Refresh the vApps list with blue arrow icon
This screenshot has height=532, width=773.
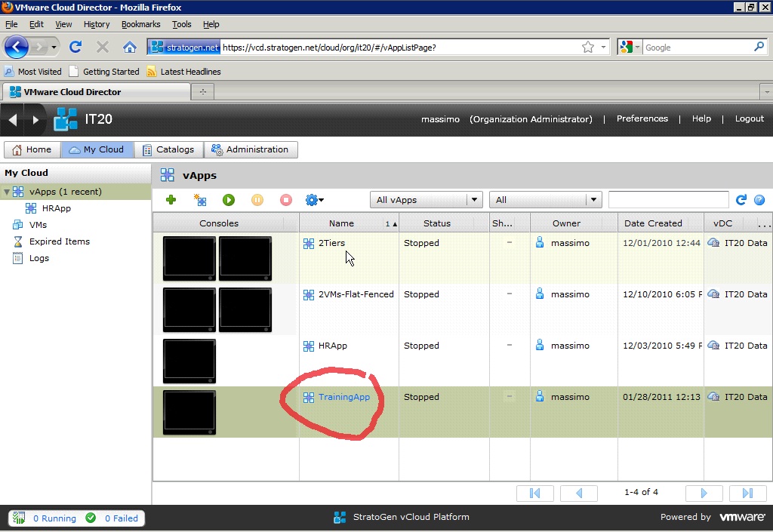(x=741, y=199)
